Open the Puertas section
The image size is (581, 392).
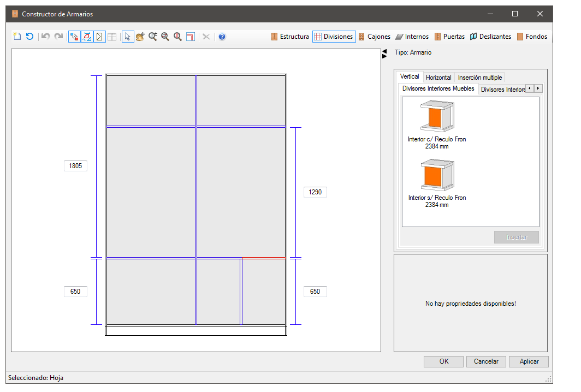449,37
